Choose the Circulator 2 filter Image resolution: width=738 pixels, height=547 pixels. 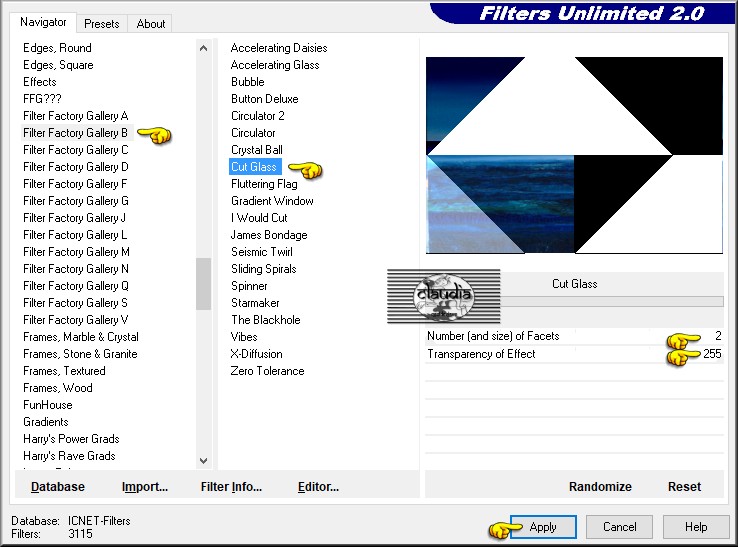(257, 116)
